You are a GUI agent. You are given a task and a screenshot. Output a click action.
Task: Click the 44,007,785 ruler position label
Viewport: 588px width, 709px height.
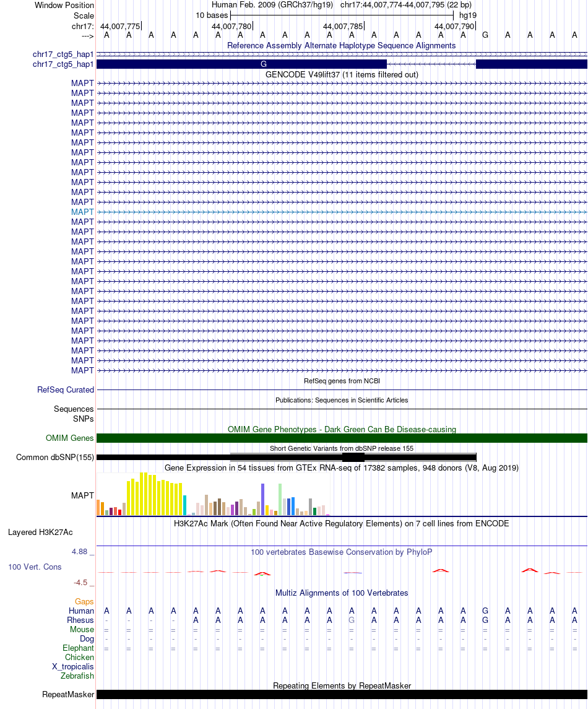pos(343,27)
